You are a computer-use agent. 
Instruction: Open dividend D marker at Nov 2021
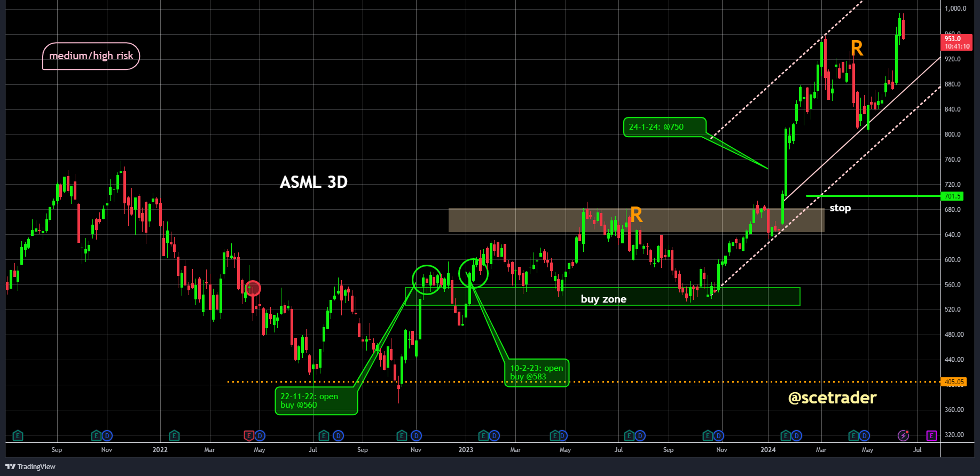(x=107, y=436)
